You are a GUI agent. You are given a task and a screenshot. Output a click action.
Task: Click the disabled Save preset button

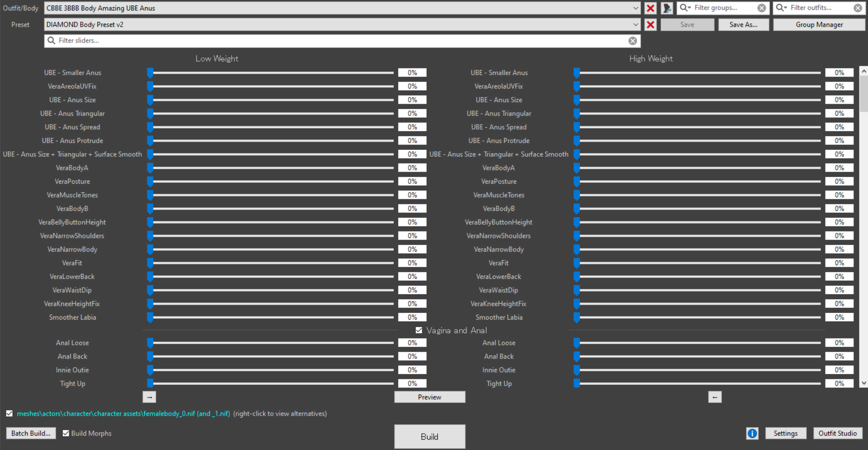point(687,24)
